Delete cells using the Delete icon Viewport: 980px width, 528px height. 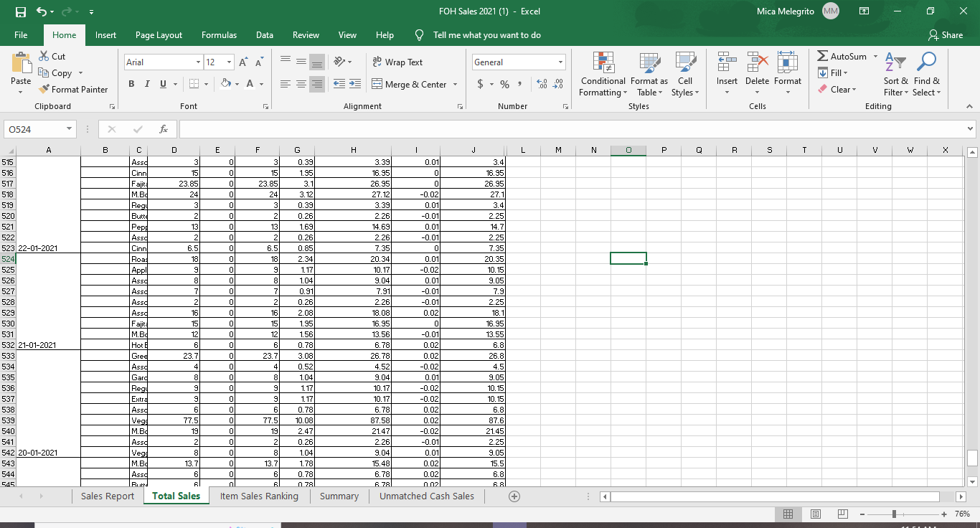[x=757, y=74]
